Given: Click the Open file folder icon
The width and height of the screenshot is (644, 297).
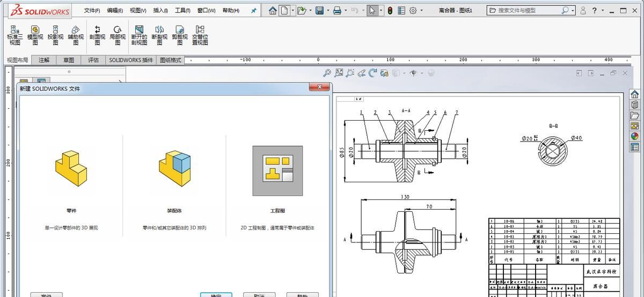Looking at the screenshot, I should click(x=302, y=10).
